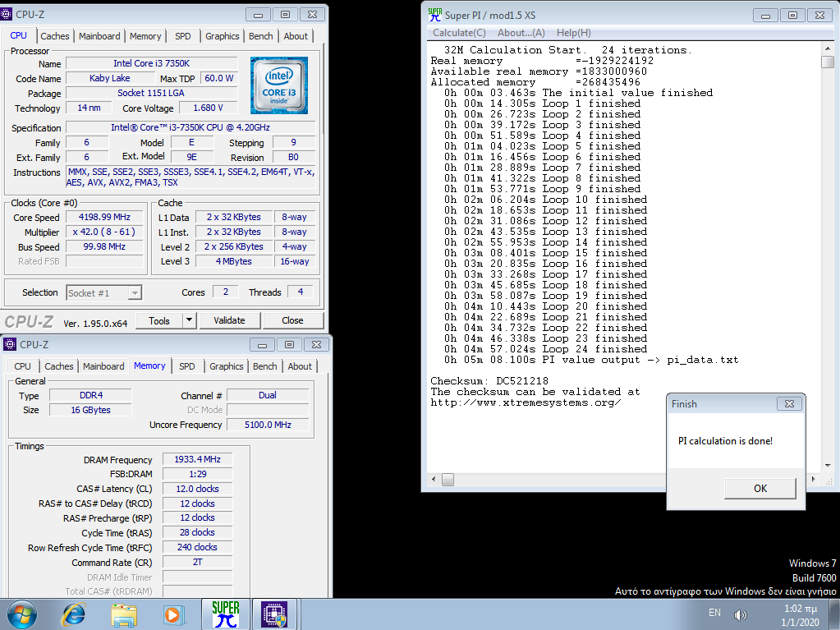The image size is (840, 630).
Task: Select the Graphics tab in lower CPU-Z window
Action: tap(226, 366)
